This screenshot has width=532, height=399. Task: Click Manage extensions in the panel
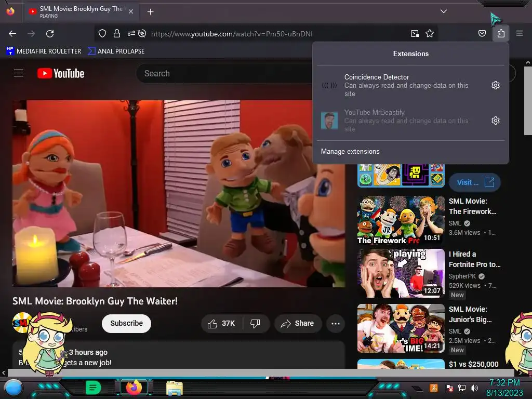(x=350, y=151)
